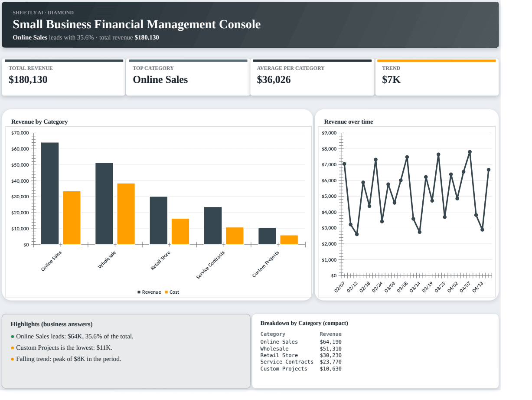
Task: Select the Revenue legend swatch in bar chart
Action: tap(139, 292)
